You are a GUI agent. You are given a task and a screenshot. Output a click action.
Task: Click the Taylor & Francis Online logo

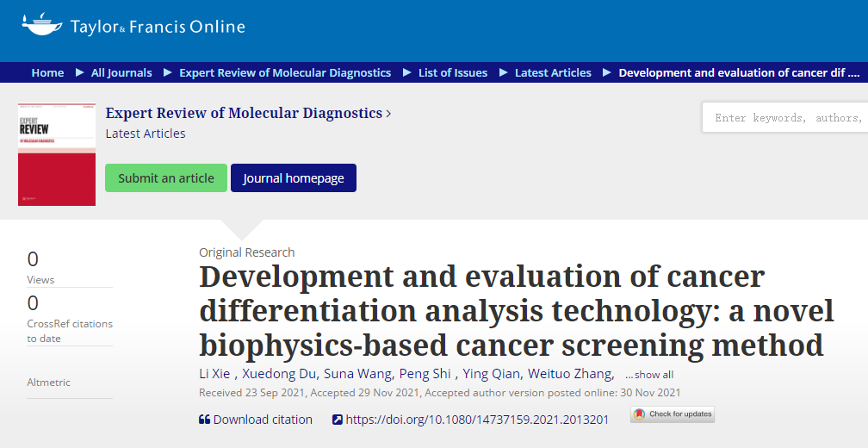pyautogui.click(x=133, y=26)
